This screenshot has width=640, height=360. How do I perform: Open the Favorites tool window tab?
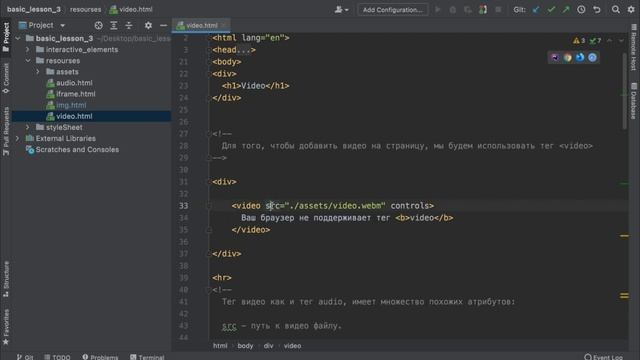tap(6, 327)
